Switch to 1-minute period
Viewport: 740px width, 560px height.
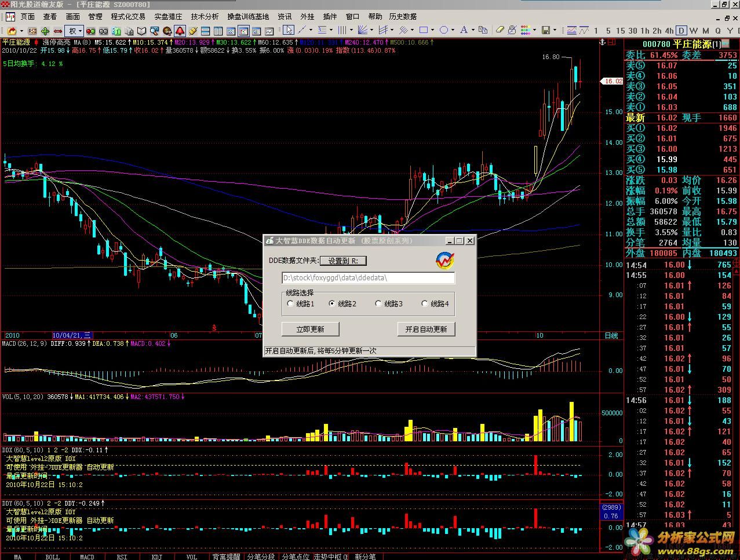596,31
